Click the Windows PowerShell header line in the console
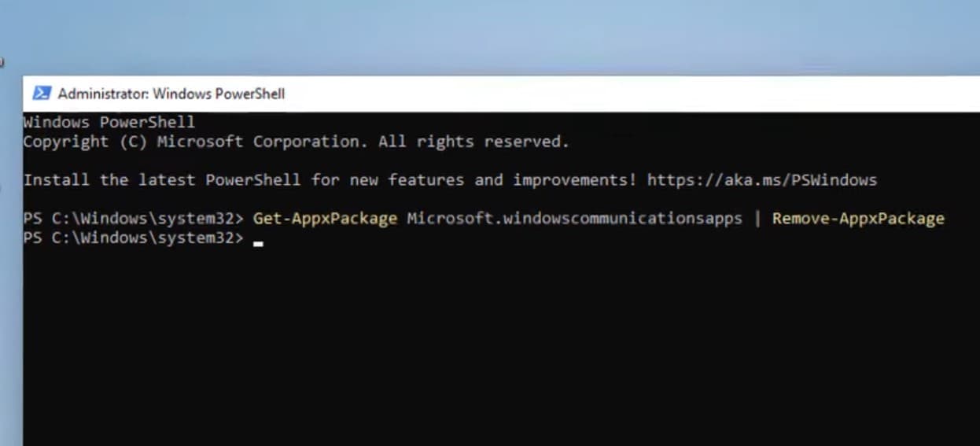This screenshot has height=446, width=980. (109, 122)
